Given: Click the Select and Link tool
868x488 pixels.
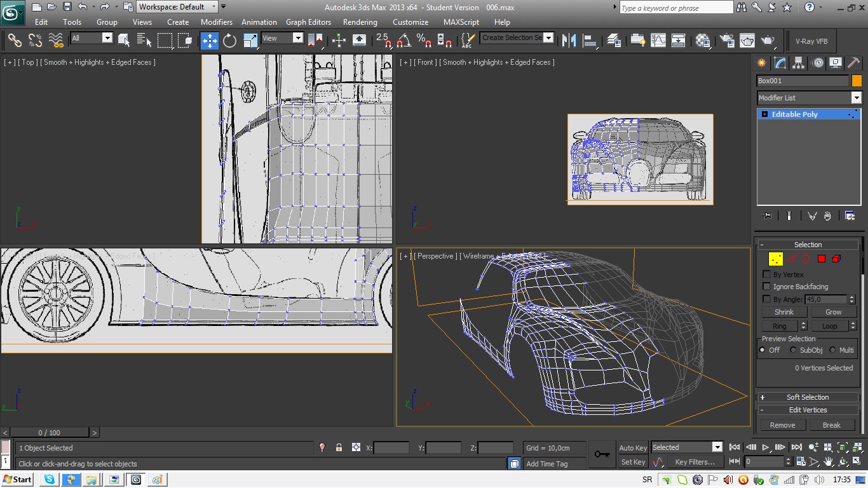Looking at the screenshot, I should 15,41.
